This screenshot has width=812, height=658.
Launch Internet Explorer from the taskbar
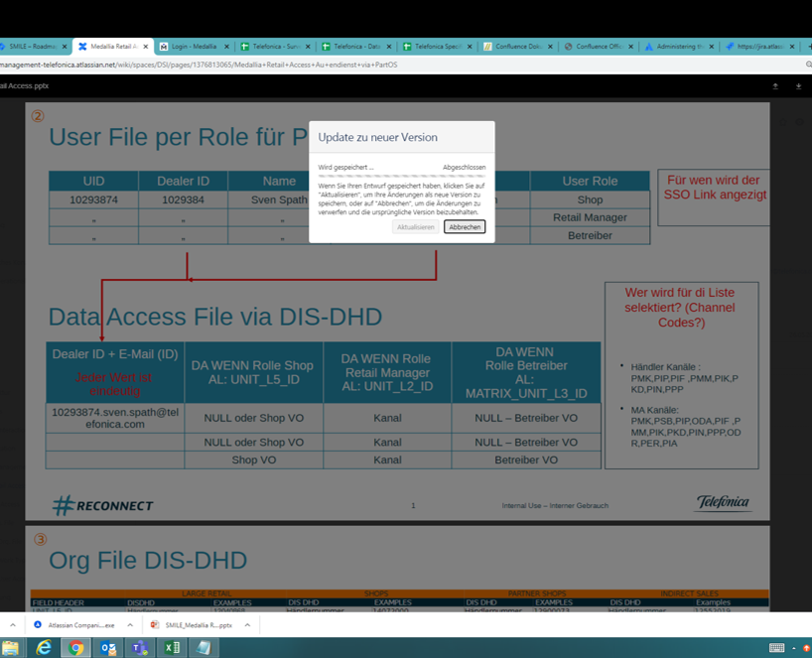(44, 648)
